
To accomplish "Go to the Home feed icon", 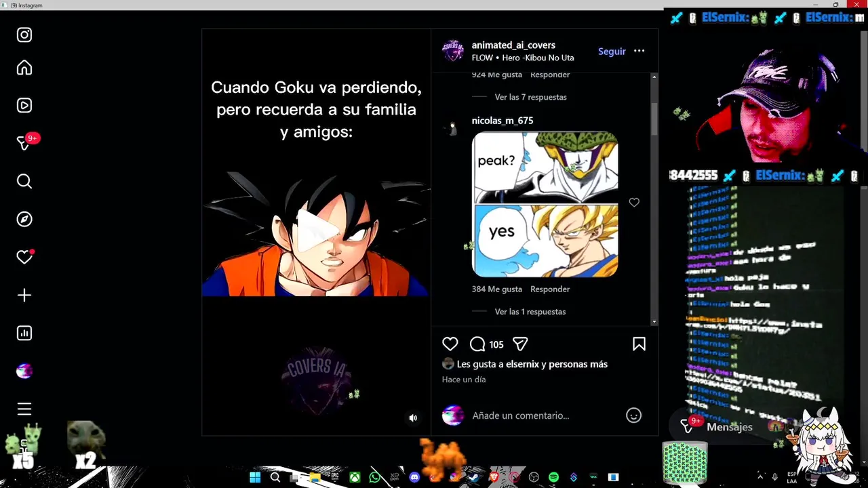I will 24,68.
